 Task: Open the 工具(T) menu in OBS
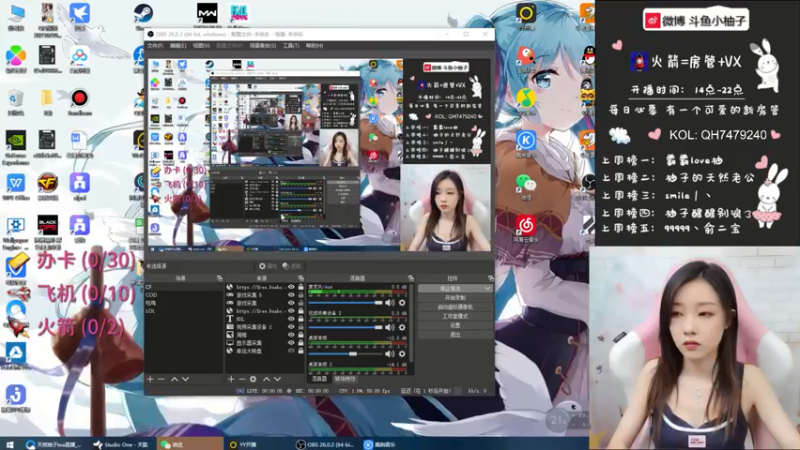click(291, 46)
